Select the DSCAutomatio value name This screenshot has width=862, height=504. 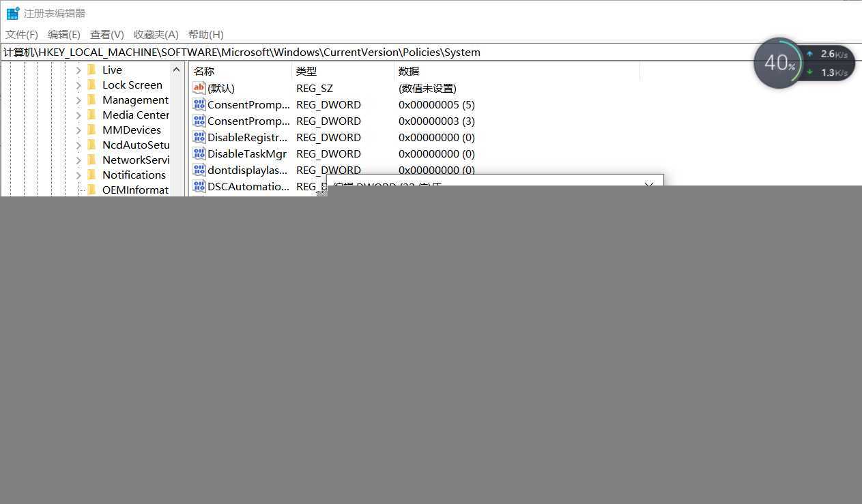(248, 186)
